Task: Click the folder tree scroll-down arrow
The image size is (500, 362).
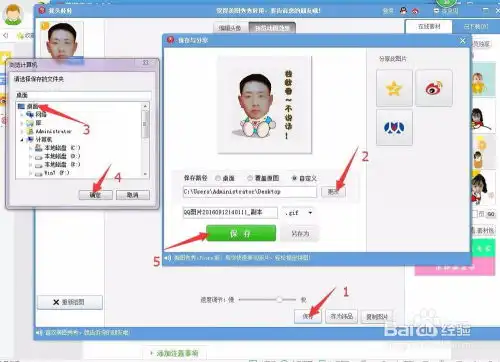Action: point(145,174)
